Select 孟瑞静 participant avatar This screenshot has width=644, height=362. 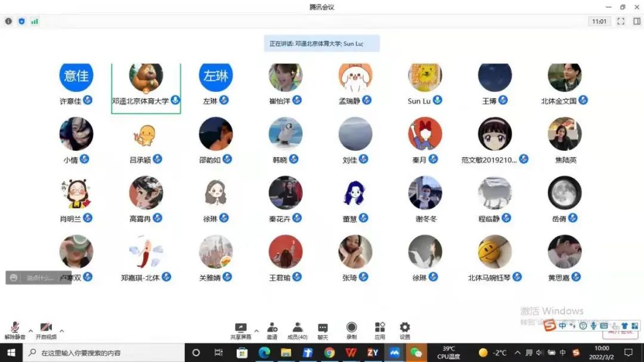[x=355, y=77]
